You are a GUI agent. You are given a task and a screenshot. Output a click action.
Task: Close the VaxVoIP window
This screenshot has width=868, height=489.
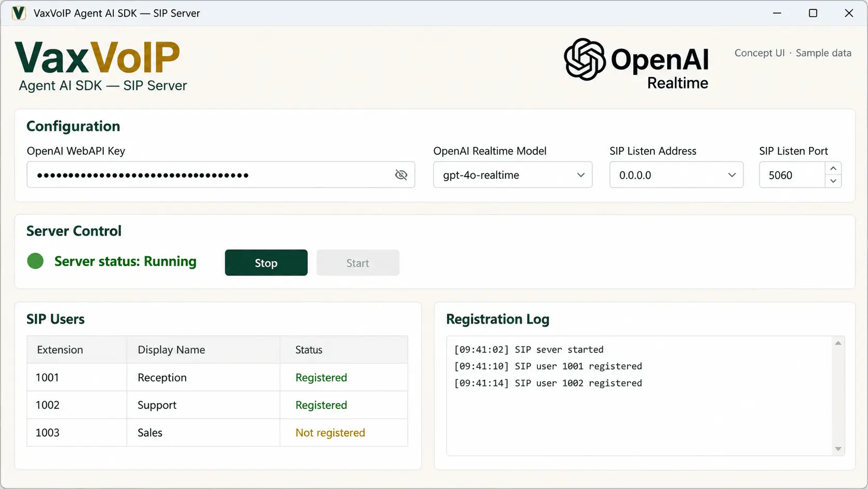click(x=849, y=13)
